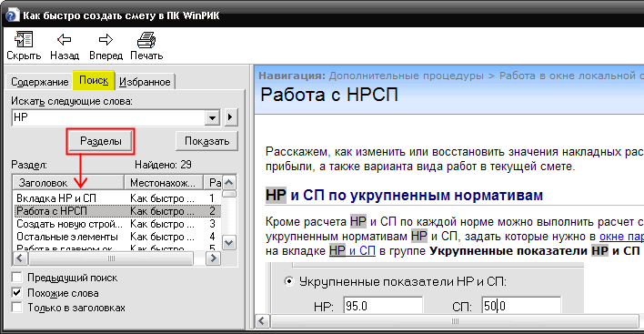The height and width of the screenshot is (334, 644).
Task: Select result row 'Создать новую строй...'
Action: coord(118,224)
